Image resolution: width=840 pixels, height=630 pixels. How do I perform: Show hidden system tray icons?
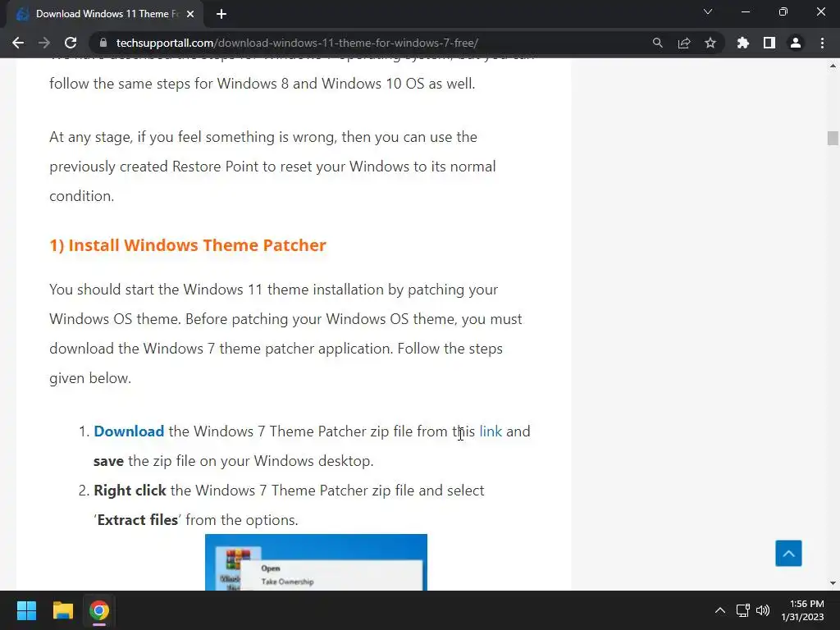pyautogui.click(x=720, y=610)
